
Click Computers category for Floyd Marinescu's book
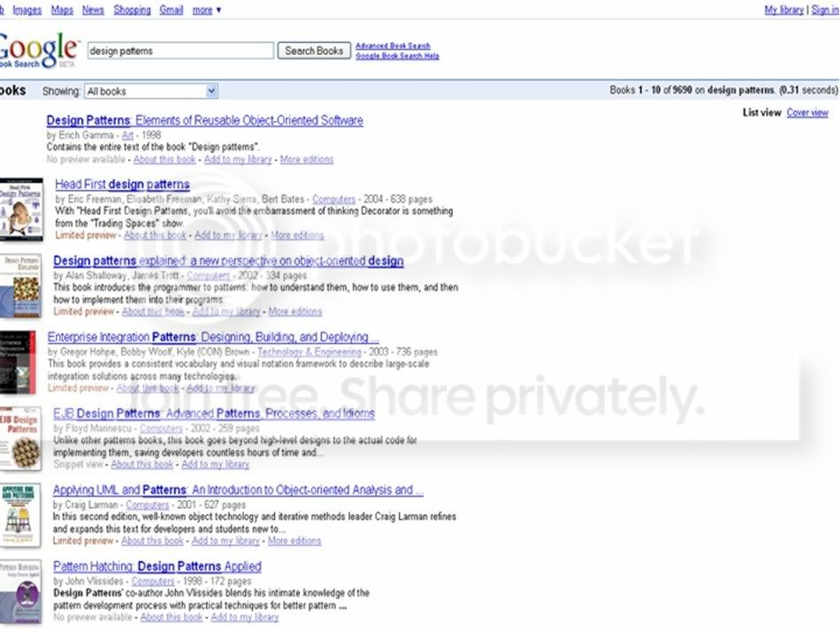[x=161, y=429]
